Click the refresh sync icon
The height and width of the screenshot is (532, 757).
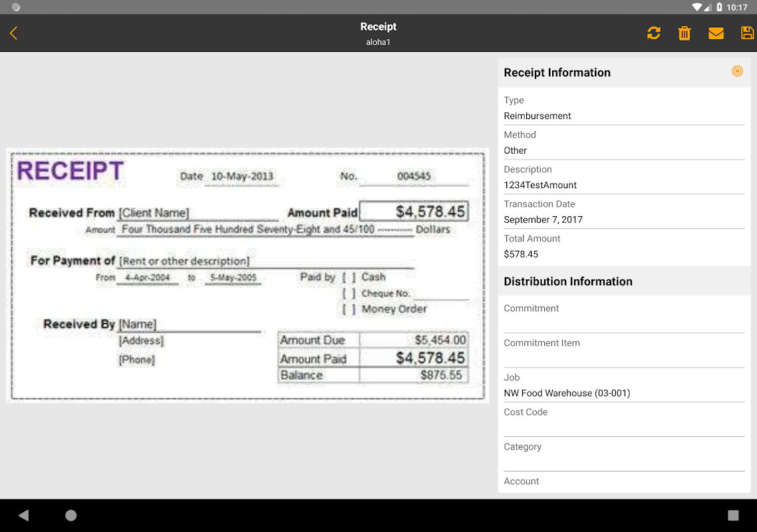coord(654,33)
